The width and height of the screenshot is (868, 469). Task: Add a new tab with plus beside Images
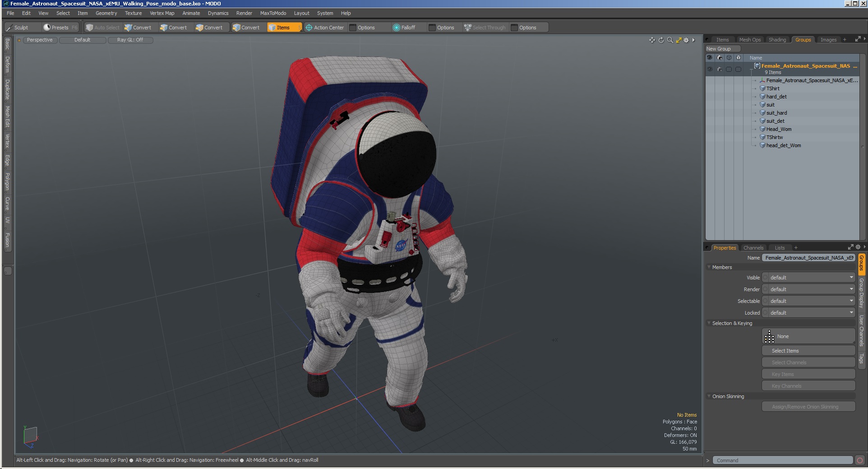pos(845,40)
